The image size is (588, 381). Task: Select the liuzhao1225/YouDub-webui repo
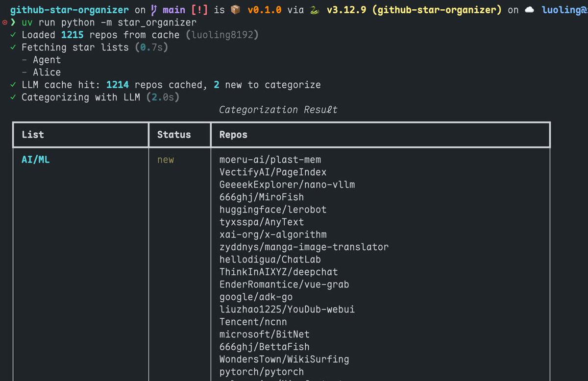(x=287, y=310)
